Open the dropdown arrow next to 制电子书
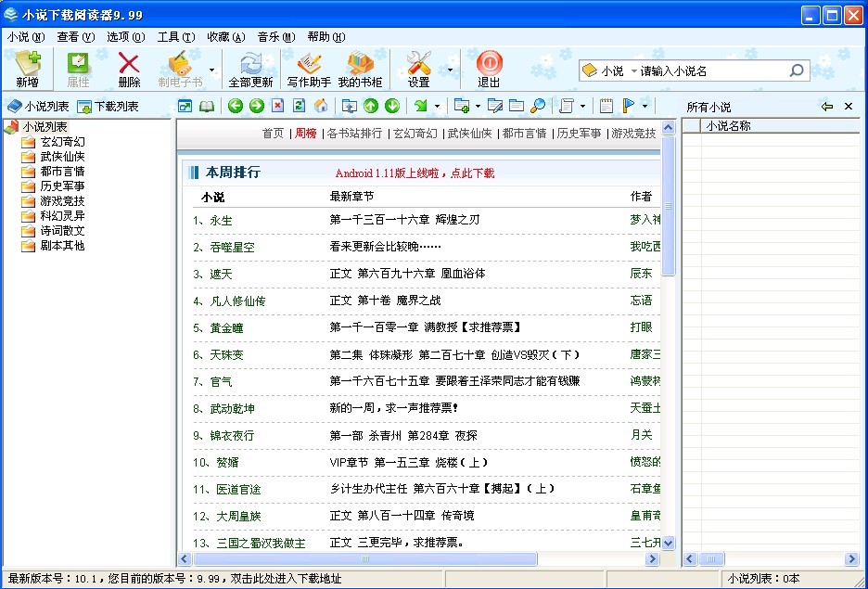The height and width of the screenshot is (589, 868). coord(211,70)
